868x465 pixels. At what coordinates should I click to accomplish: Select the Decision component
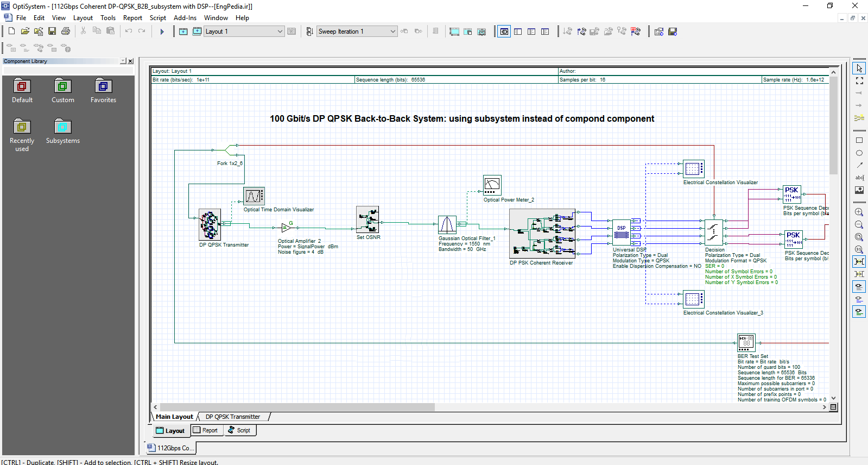[713, 232]
